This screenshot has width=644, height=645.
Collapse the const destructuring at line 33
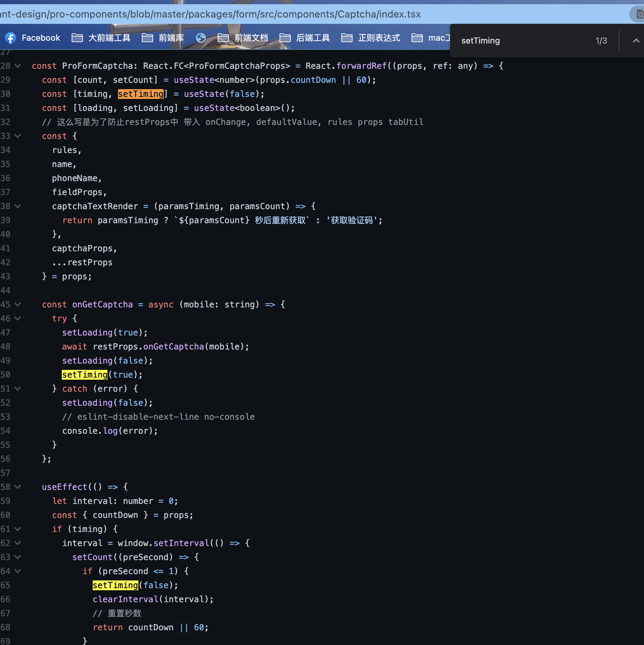pyautogui.click(x=18, y=136)
